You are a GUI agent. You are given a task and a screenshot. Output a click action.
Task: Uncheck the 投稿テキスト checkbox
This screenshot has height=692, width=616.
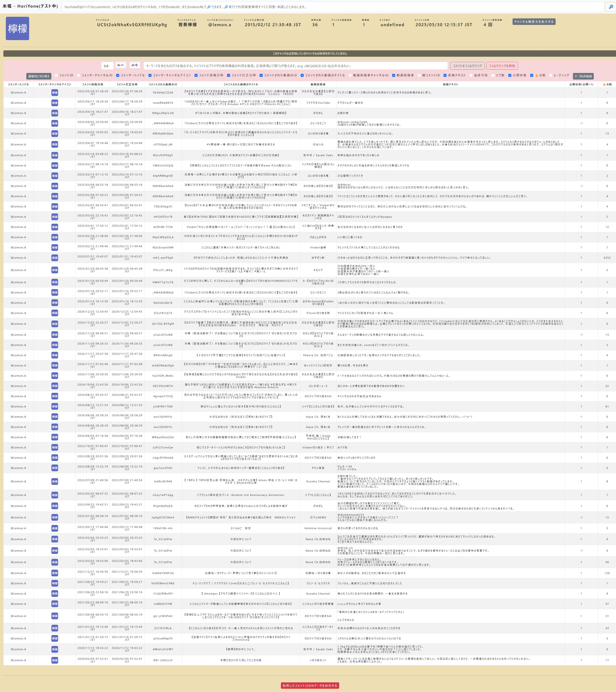point(445,75)
